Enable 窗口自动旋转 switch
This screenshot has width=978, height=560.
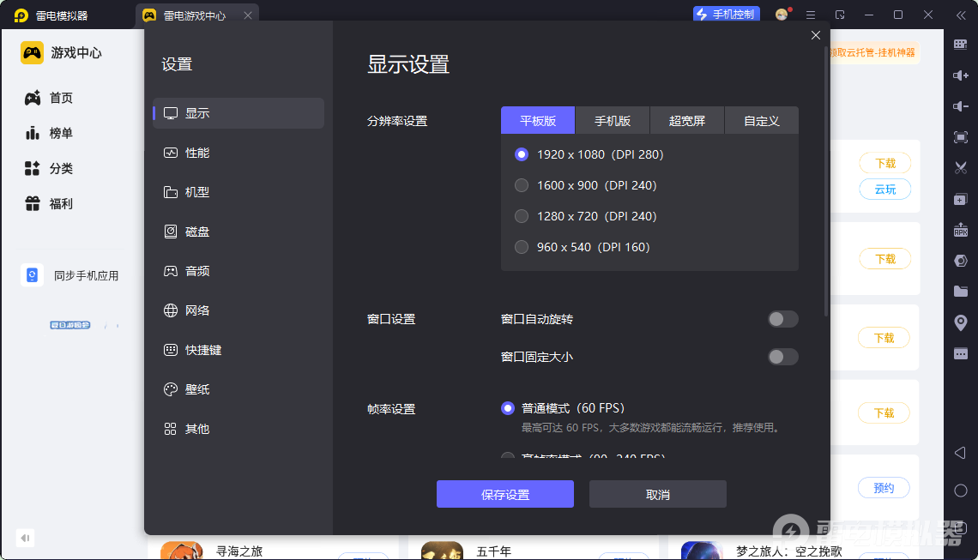pos(782,318)
